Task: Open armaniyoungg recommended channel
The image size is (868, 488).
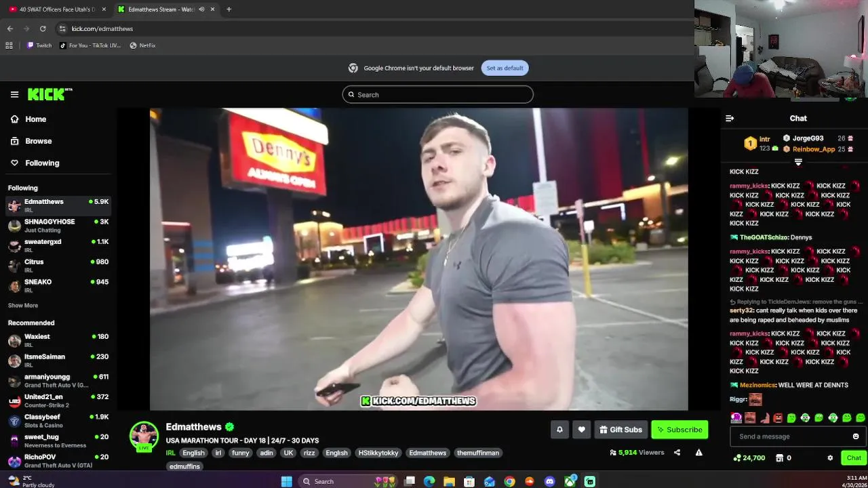Action: [58, 380]
